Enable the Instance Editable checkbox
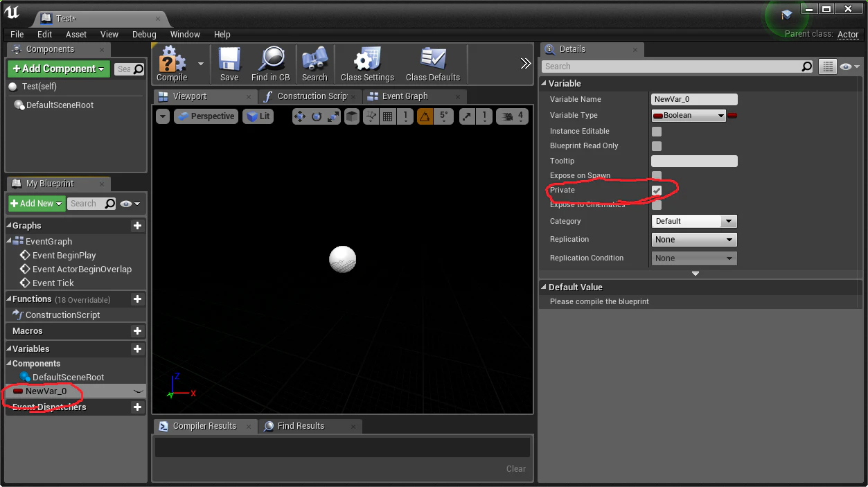The width and height of the screenshot is (868, 487). pyautogui.click(x=657, y=131)
